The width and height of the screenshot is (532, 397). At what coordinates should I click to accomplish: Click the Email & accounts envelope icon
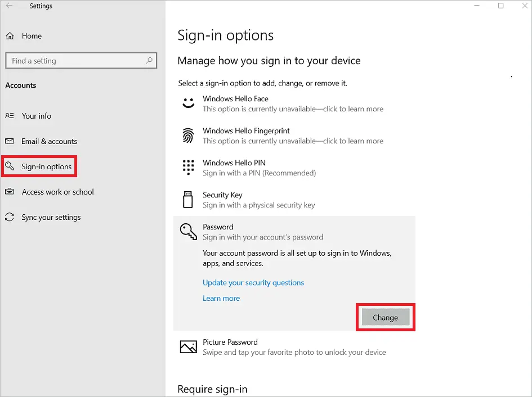[x=10, y=141]
